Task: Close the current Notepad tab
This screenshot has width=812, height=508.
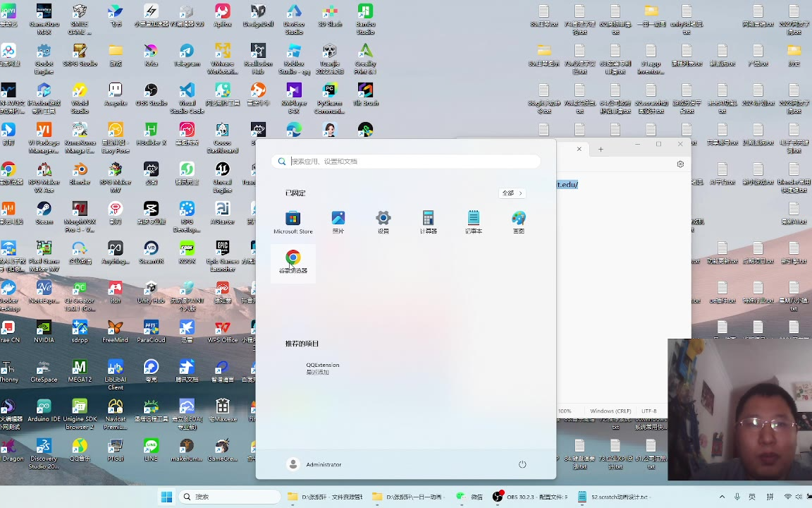Action: 579,150
